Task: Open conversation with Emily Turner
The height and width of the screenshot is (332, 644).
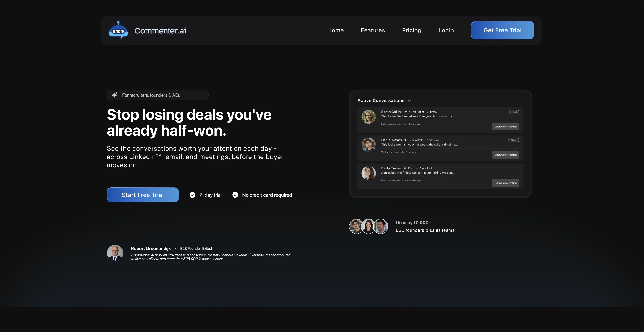Action: (x=505, y=183)
